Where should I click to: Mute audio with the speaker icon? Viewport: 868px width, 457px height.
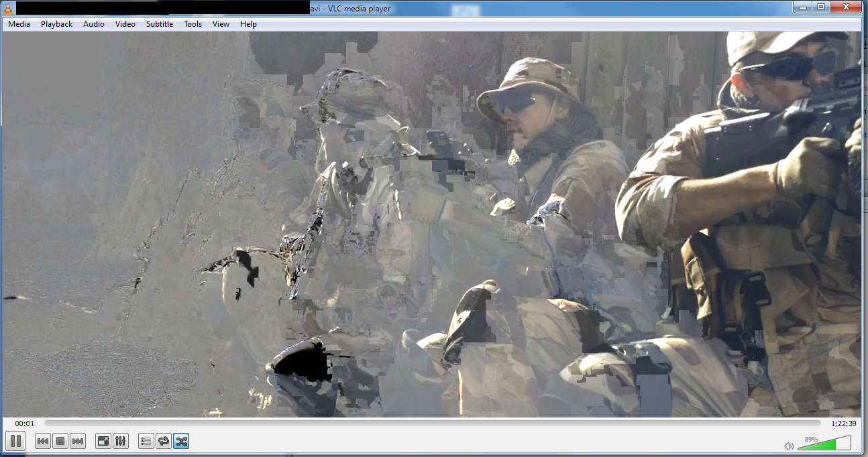coord(790,446)
